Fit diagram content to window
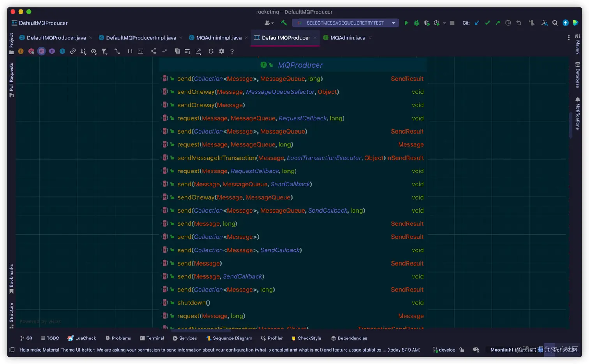This screenshot has height=364, width=589. (141, 51)
